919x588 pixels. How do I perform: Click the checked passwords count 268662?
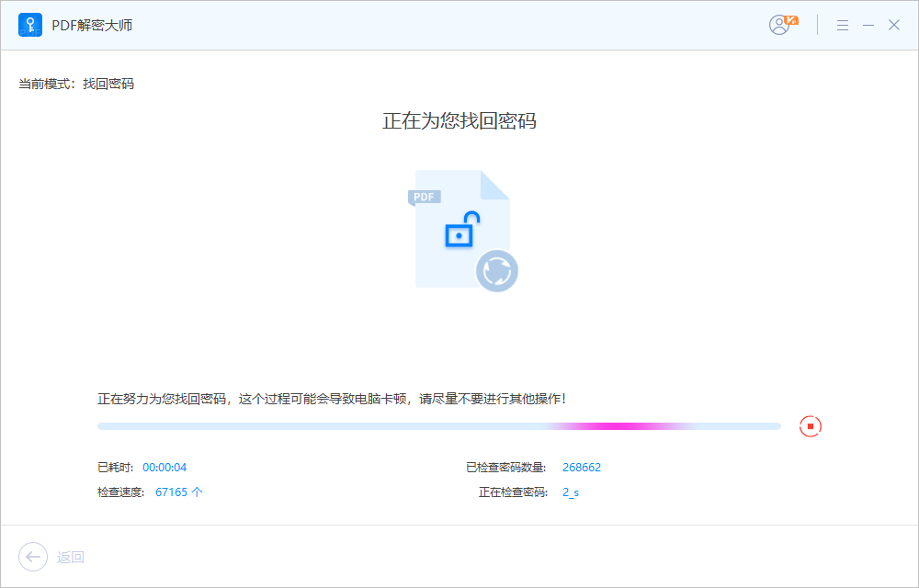(582, 467)
